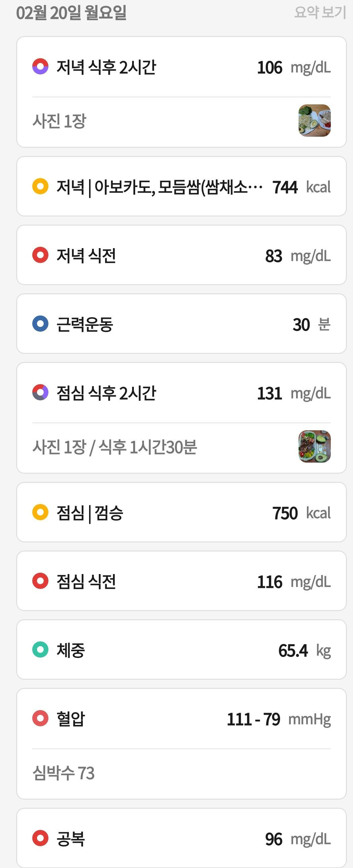
Task: Click the red icon beside 저녁 식전
Action: point(40,255)
